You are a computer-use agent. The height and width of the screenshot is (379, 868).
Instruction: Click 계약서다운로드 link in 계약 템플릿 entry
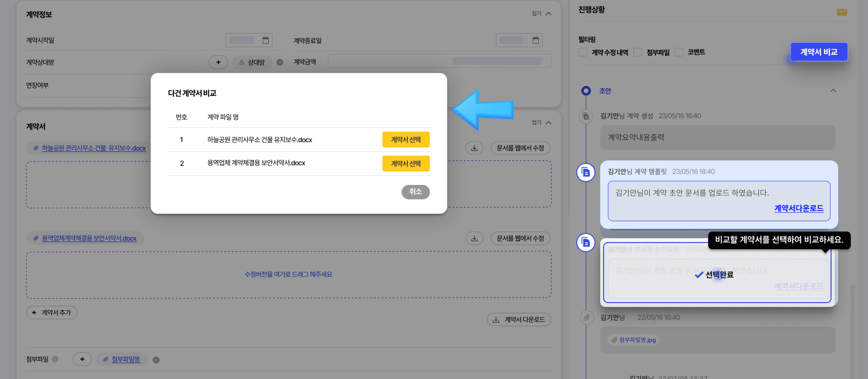coord(799,208)
